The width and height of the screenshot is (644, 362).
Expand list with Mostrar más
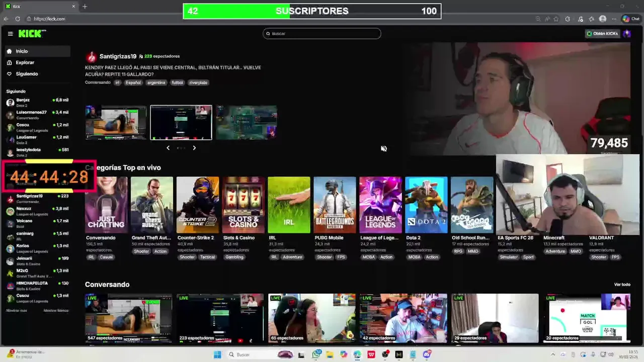pyautogui.click(x=17, y=311)
